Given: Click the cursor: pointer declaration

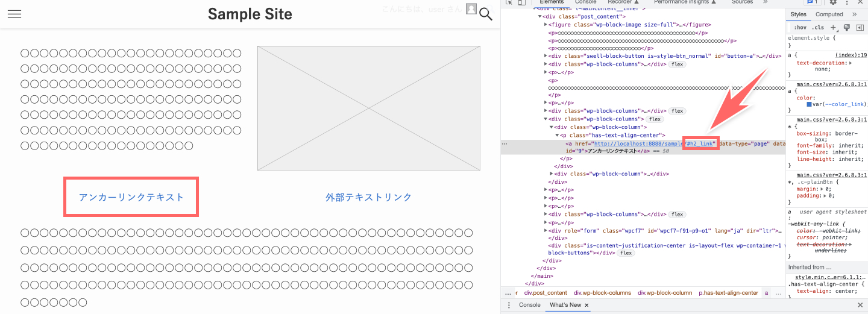Looking at the screenshot, I should (822, 237).
